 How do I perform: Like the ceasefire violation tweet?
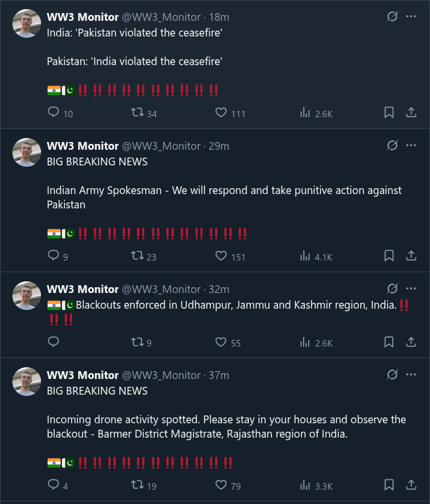[x=221, y=113]
